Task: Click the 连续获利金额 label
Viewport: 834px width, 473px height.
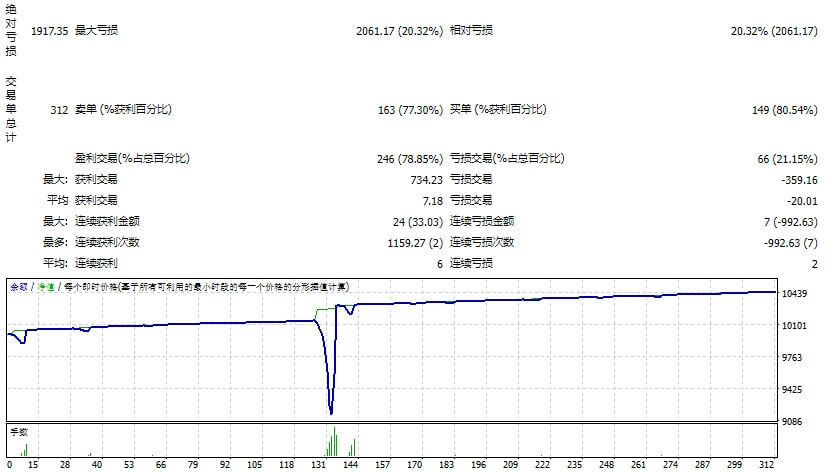Action: pyautogui.click(x=107, y=221)
